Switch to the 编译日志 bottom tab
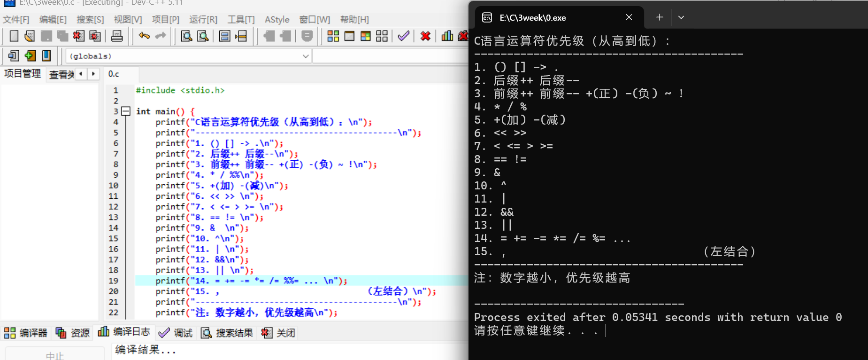 click(x=124, y=332)
